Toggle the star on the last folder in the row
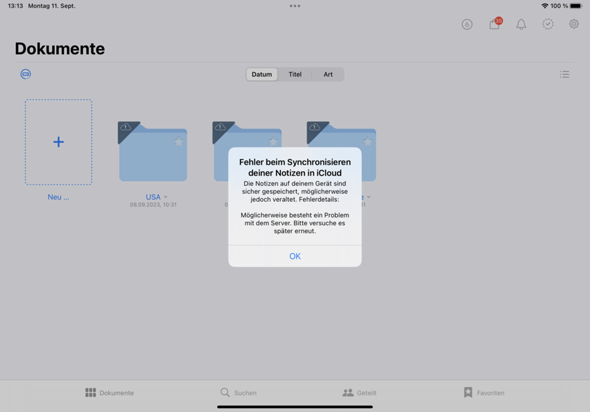 [x=368, y=141]
